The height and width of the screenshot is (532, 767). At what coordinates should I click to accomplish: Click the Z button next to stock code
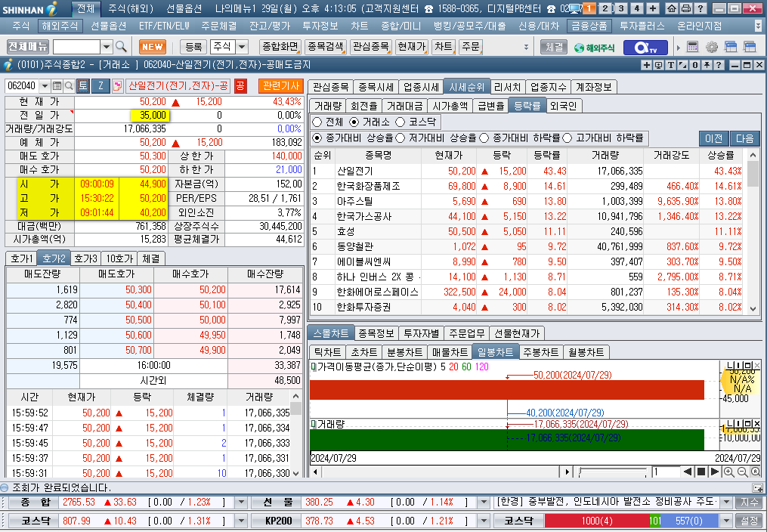[x=101, y=86]
